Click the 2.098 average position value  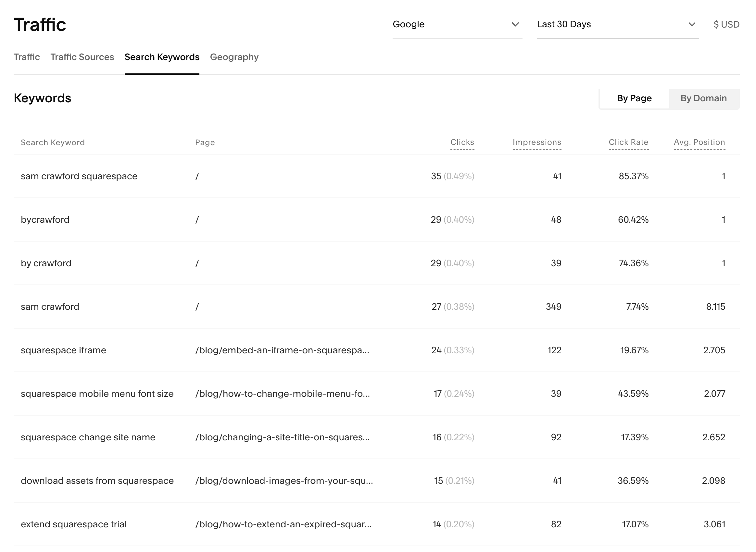(x=713, y=481)
